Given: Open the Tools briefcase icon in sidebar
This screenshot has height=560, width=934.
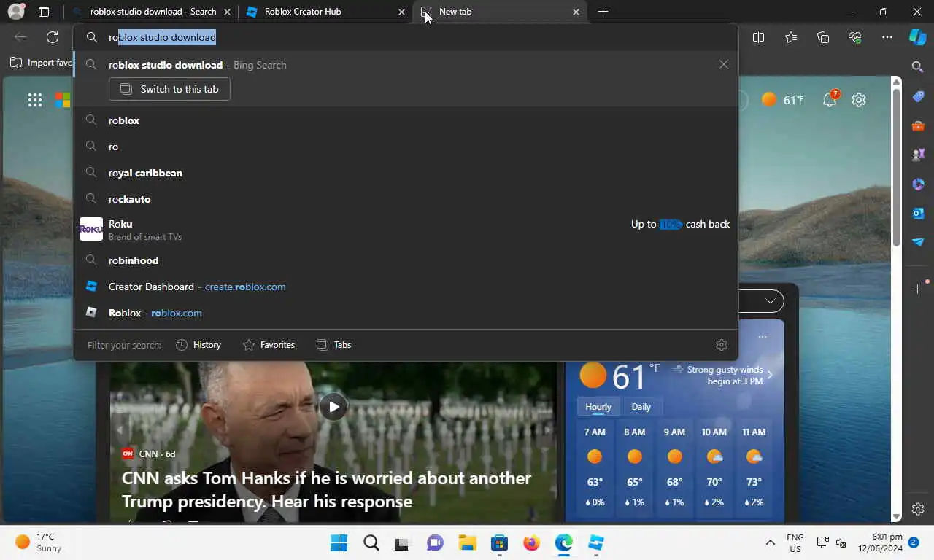Looking at the screenshot, I should [918, 125].
